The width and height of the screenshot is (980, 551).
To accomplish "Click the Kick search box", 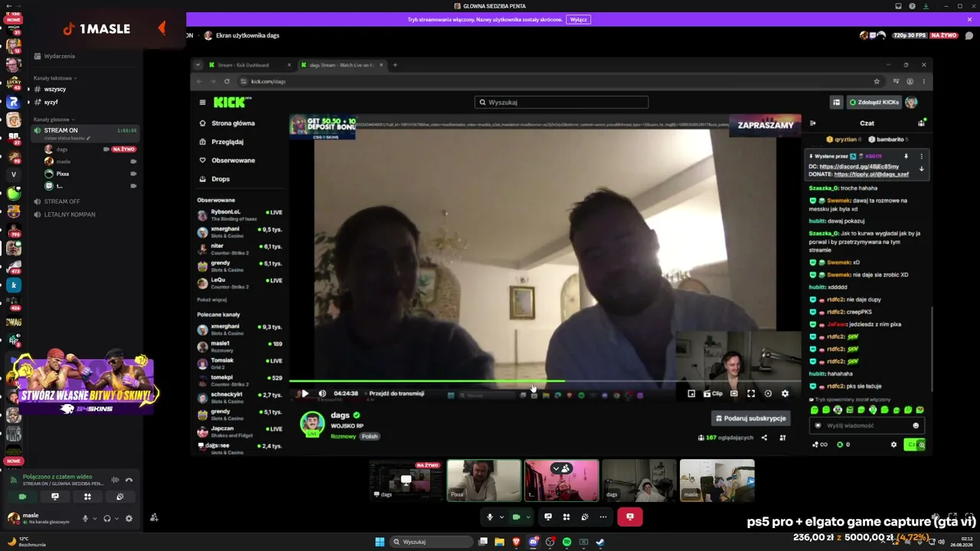I will (x=561, y=102).
